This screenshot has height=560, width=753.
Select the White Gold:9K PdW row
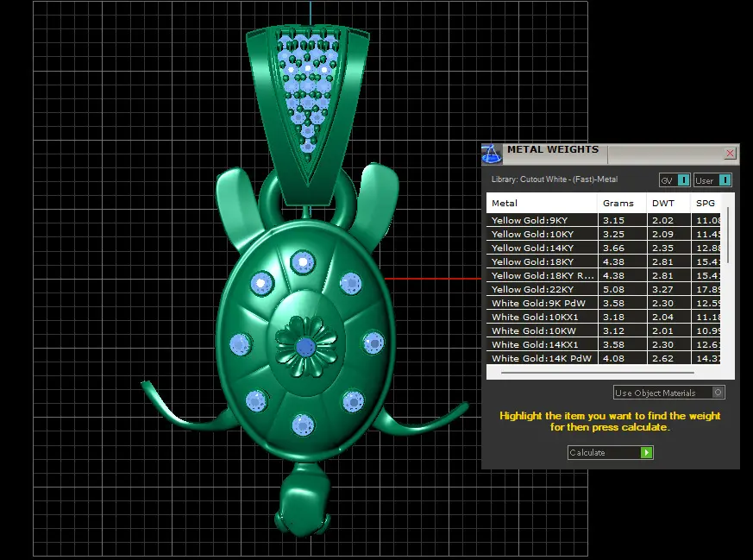pos(604,303)
